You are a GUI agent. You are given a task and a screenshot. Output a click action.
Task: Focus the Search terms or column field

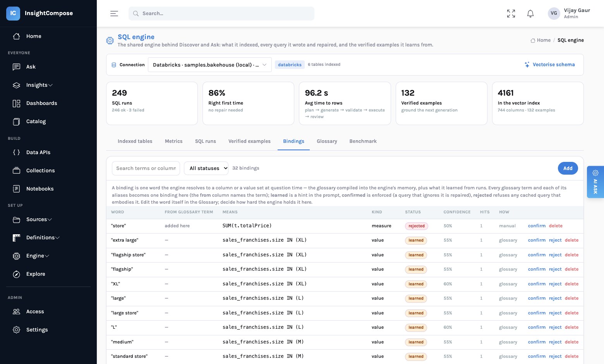(x=146, y=168)
